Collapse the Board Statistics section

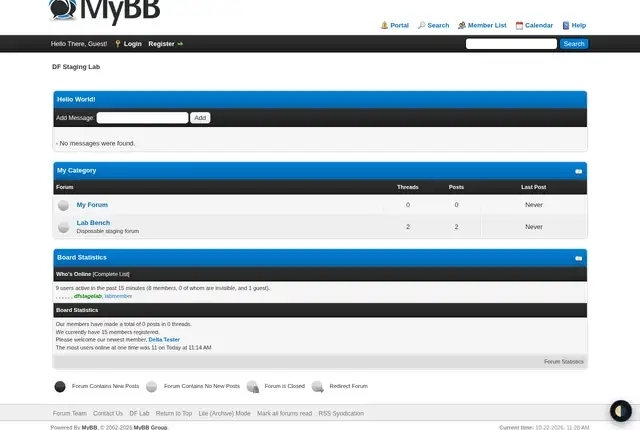pos(578,258)
